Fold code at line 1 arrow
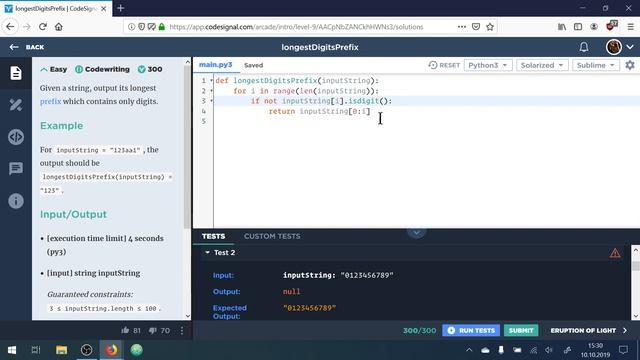 pos(211,80)
